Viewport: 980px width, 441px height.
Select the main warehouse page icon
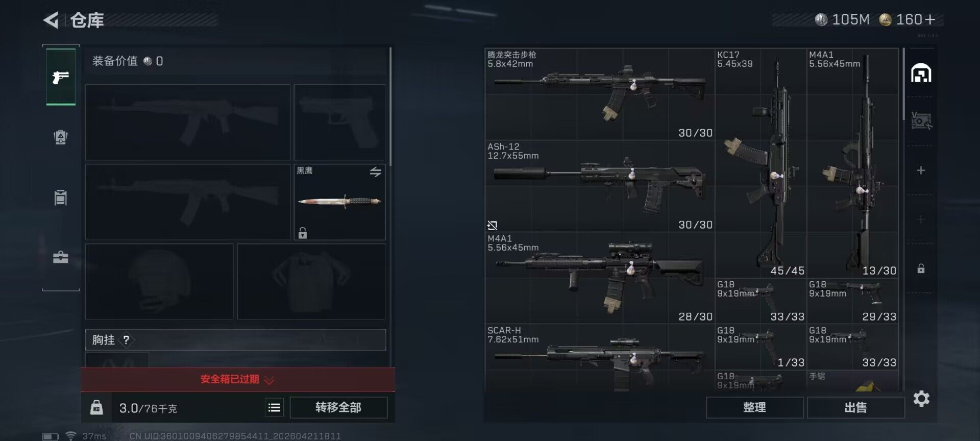(x=921, y=73)
